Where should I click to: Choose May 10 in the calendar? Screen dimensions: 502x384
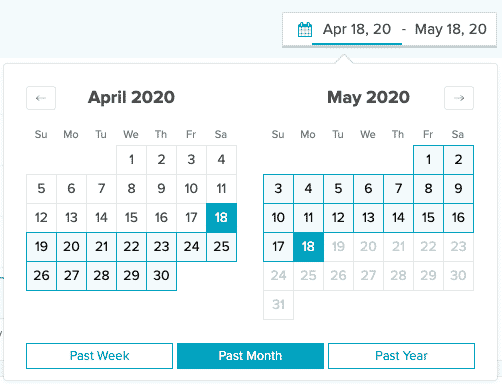click(x=278, y=218)
